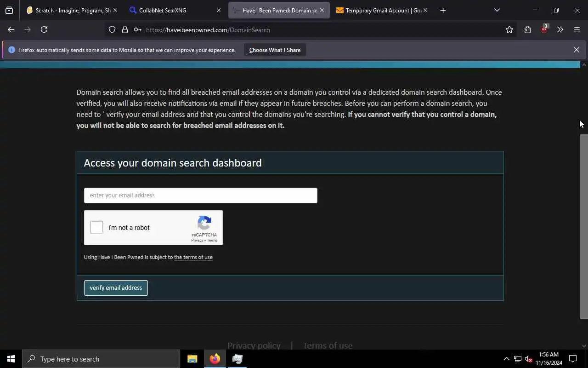Go back to the previous page
The width and height of the screenshot is (588, 368).
pos(11,29)
